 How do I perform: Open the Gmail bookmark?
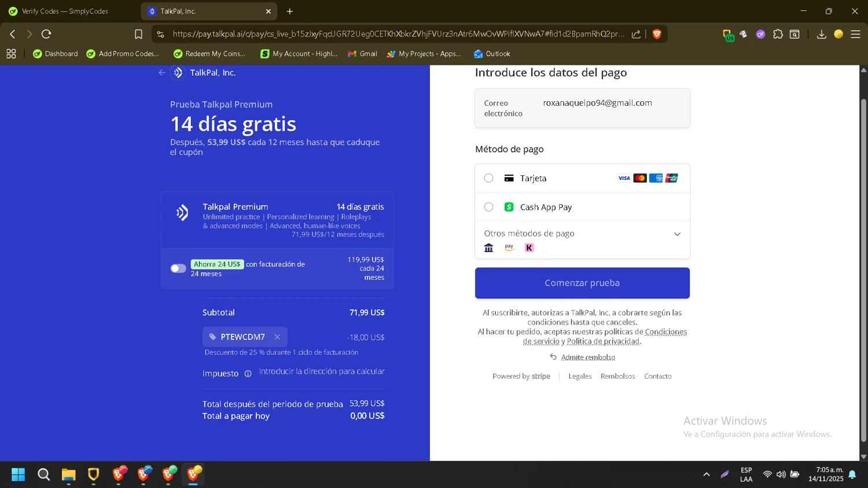362,54
